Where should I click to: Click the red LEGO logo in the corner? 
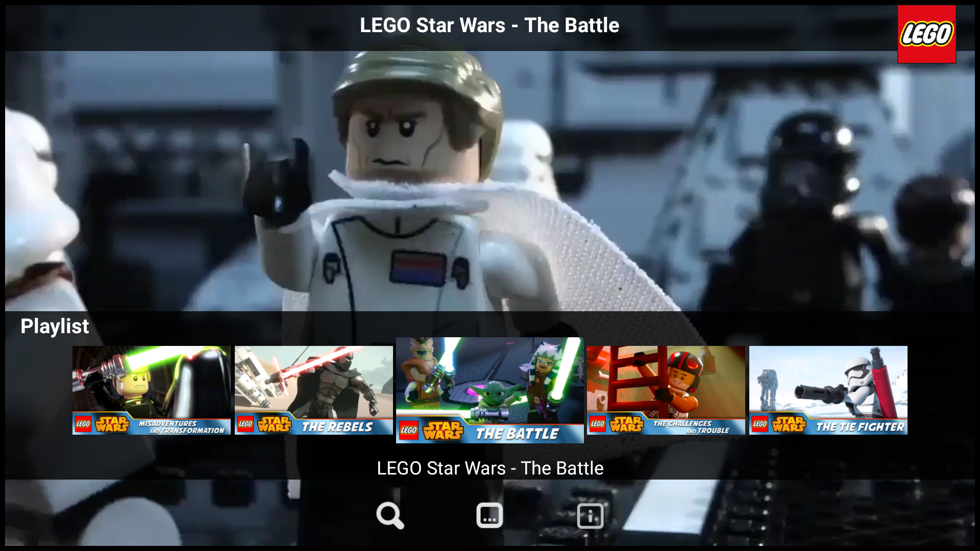pos(927,33)
